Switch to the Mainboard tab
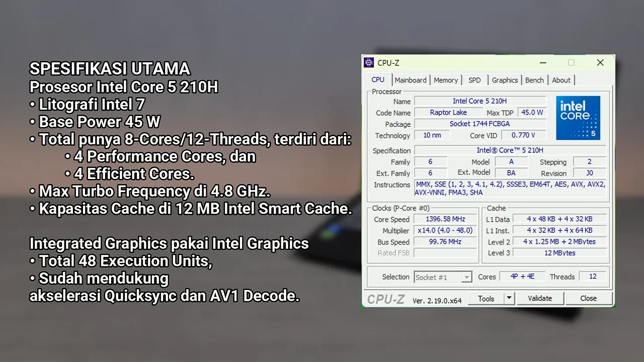This screenshot has height=362, width=644. pyautogui.click(x=411, y=80)
